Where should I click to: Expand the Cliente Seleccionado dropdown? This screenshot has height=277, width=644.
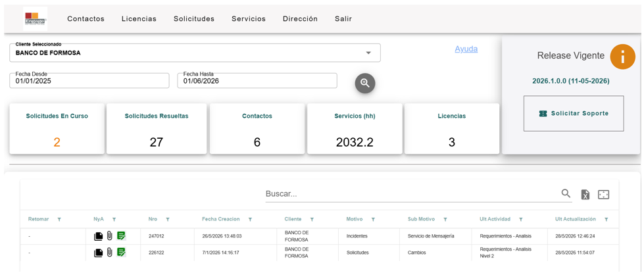click(368, 53)
